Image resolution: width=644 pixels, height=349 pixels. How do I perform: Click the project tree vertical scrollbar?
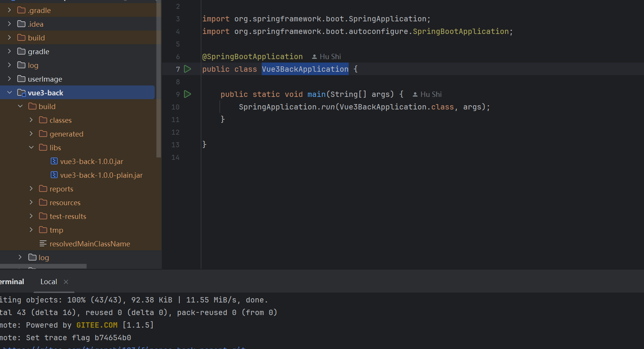tap(159, 79)
